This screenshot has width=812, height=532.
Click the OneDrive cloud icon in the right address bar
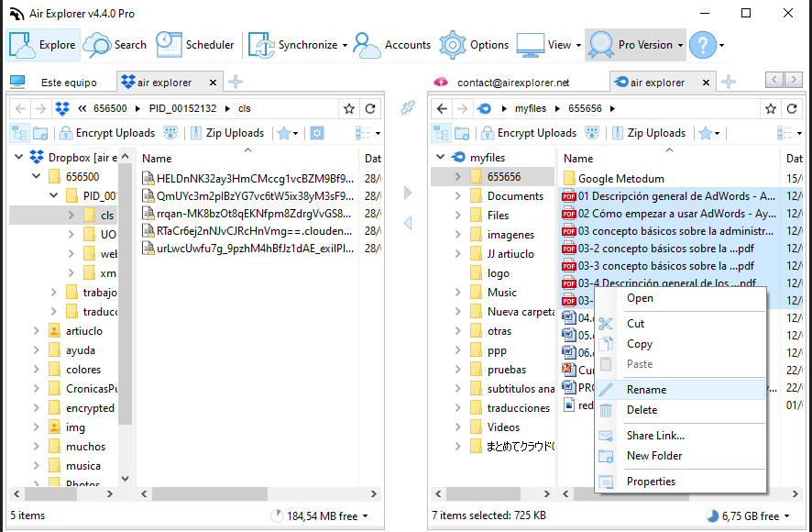(x=484, y=108)
